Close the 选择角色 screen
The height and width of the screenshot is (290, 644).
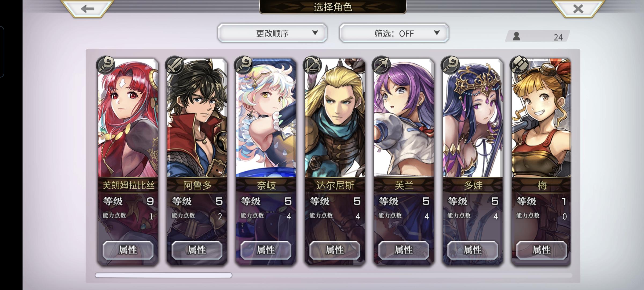(578, 9)
